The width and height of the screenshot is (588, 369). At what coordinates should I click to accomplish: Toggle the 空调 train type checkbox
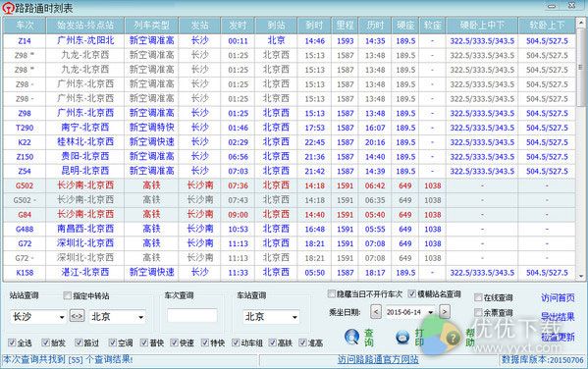click(112, 343)
